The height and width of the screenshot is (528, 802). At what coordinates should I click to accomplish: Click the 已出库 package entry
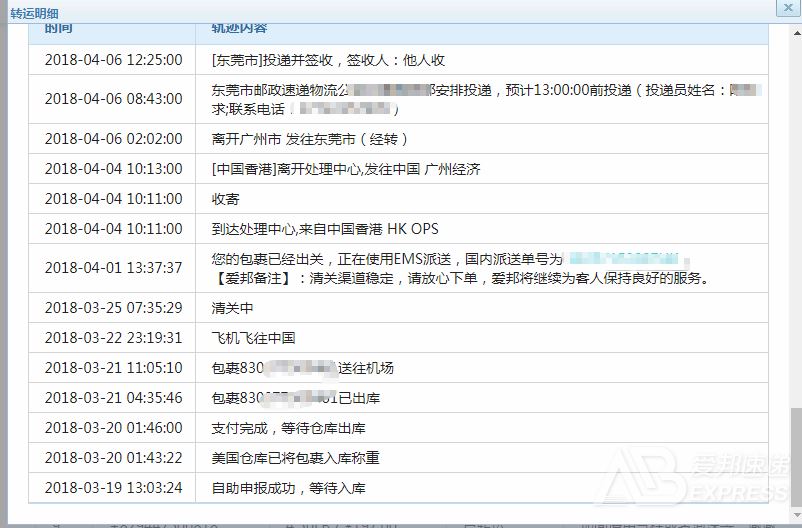(296, 398)
